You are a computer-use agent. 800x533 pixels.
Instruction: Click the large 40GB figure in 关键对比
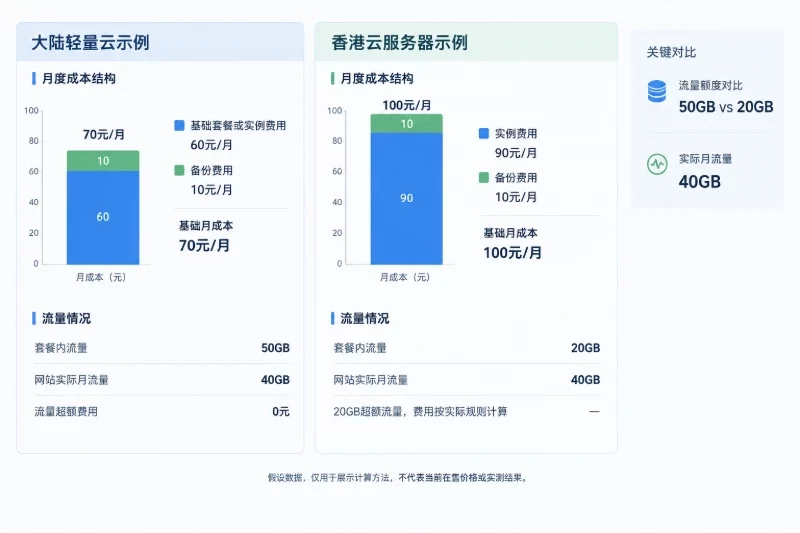699,182
